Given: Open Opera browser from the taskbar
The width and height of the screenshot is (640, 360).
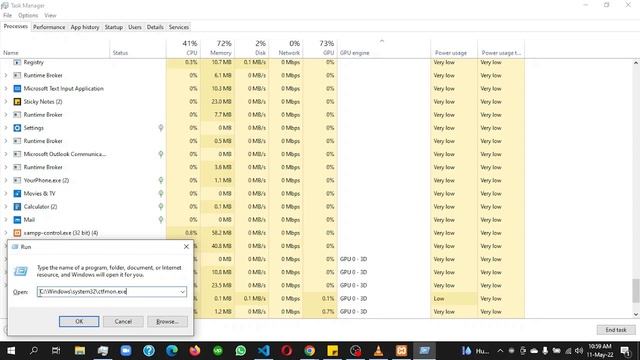Looking at the screenshot, I should [287, 351].
